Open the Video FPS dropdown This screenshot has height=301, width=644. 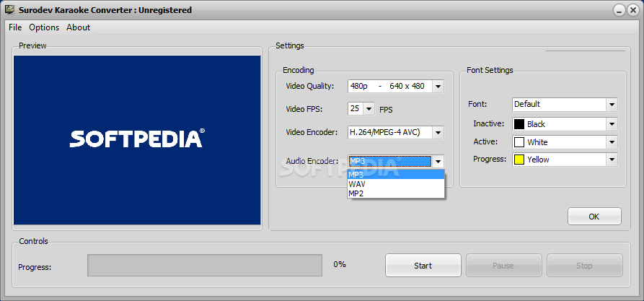click(x=369, y=108)
